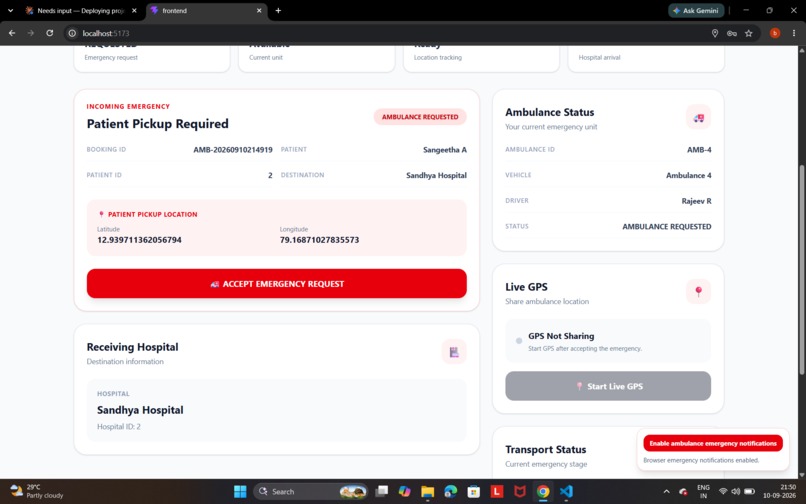This screenshot has width=806, height=504.
Task: Open a new browser tab
Action: [278, 10]
